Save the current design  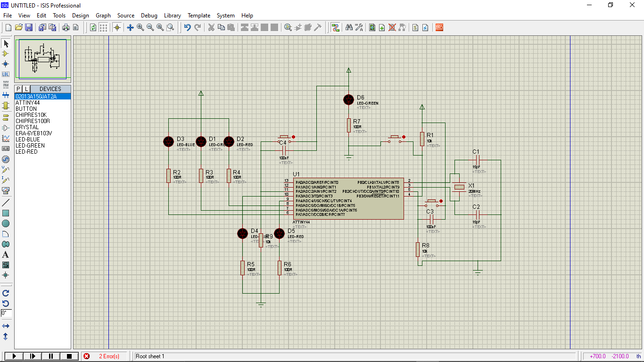[29, 27]
